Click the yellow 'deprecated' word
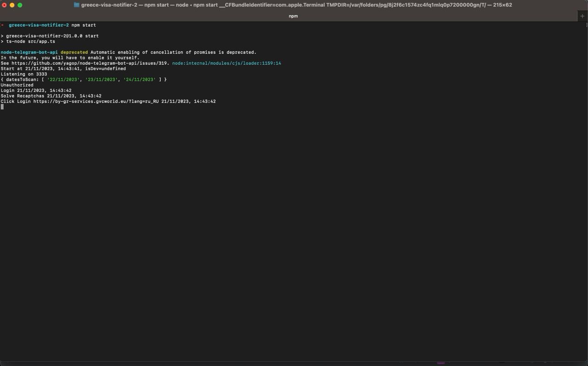Screen dimensions: 588x366 click(x=74, y=52)
